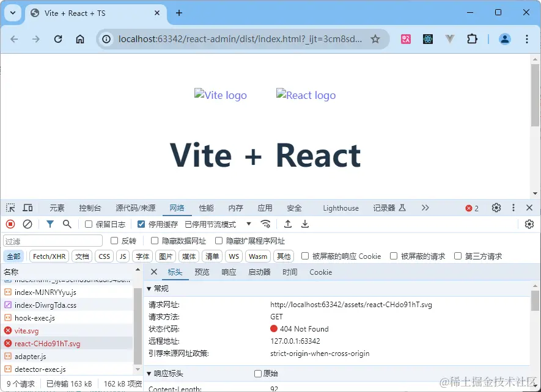
Task: Open the 启动器 detail tab
Action: click(259, 272)
